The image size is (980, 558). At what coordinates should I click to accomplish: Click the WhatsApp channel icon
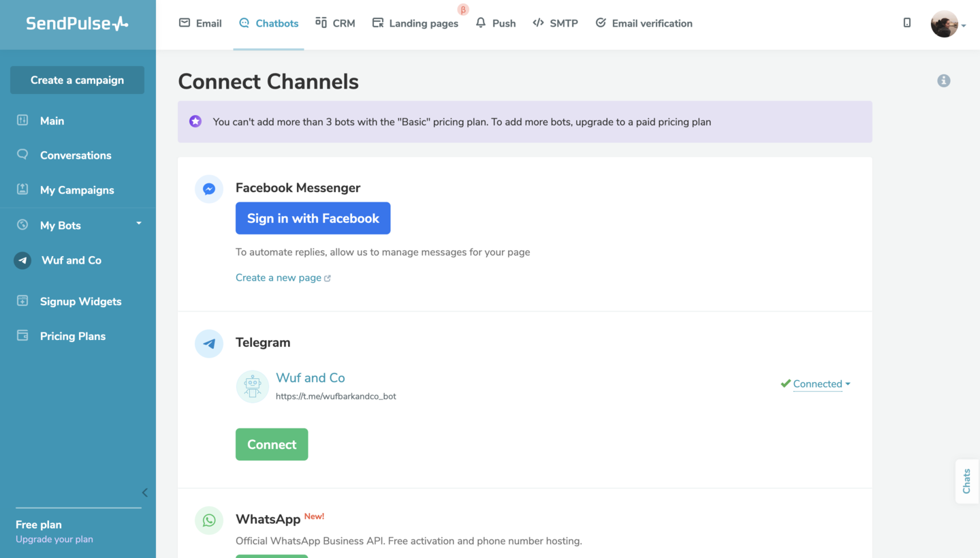coord(209,521)
